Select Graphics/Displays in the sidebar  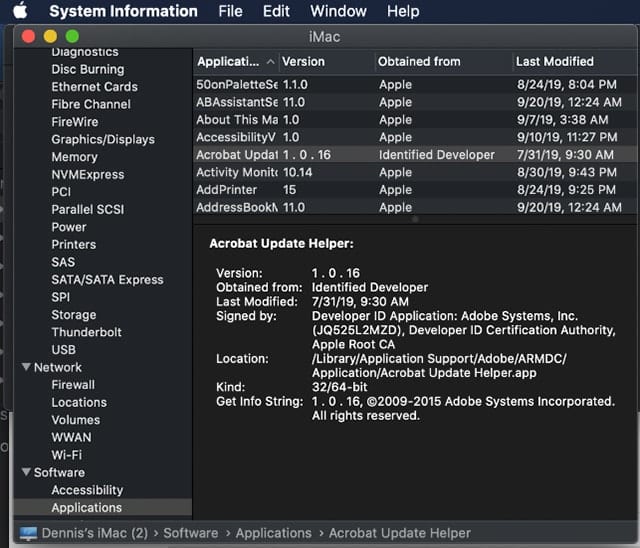point(102,140)
